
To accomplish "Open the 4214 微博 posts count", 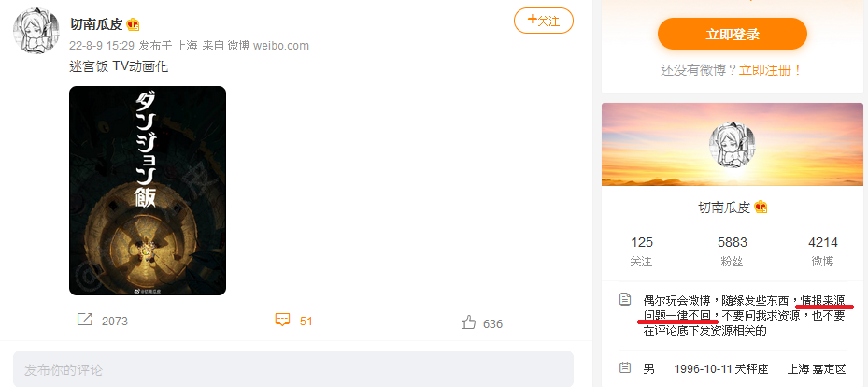I will 822,251.
